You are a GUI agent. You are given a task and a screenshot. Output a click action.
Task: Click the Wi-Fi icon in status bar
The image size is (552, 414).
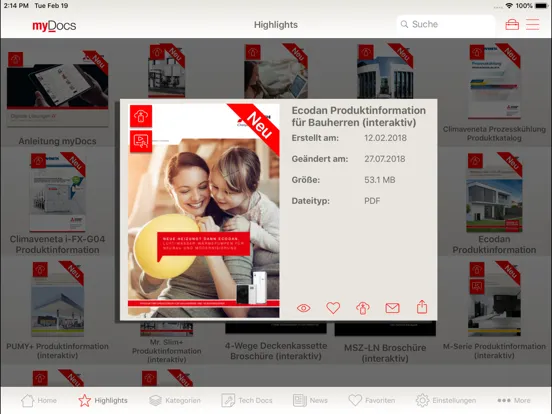509,6
